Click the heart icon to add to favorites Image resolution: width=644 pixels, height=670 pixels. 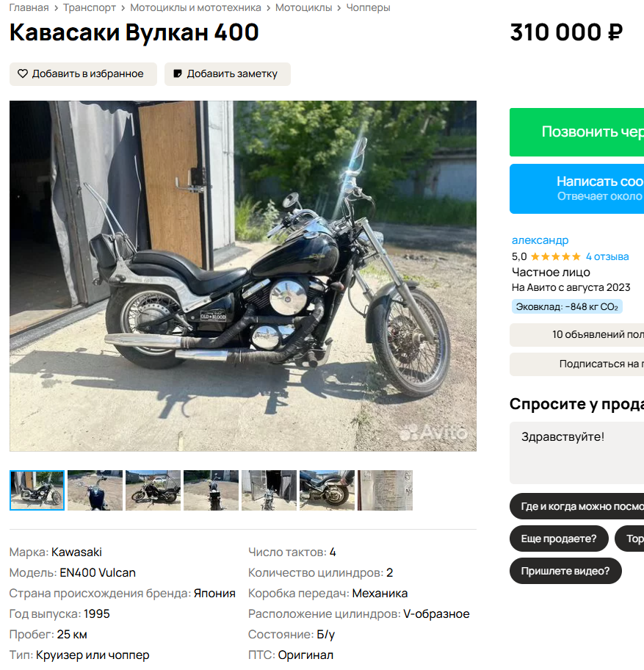click(23, 73)
